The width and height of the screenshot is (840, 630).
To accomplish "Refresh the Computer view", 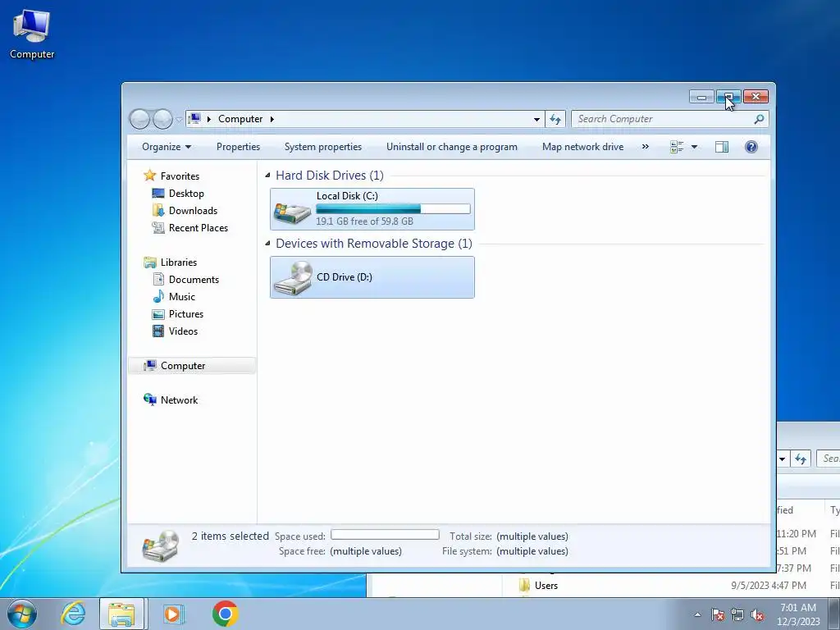I will tap(555, 120).
